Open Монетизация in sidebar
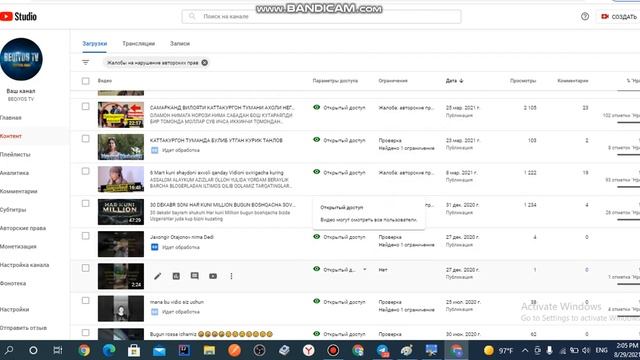Viewport: 640px width, 360px height. coord(18,247)
